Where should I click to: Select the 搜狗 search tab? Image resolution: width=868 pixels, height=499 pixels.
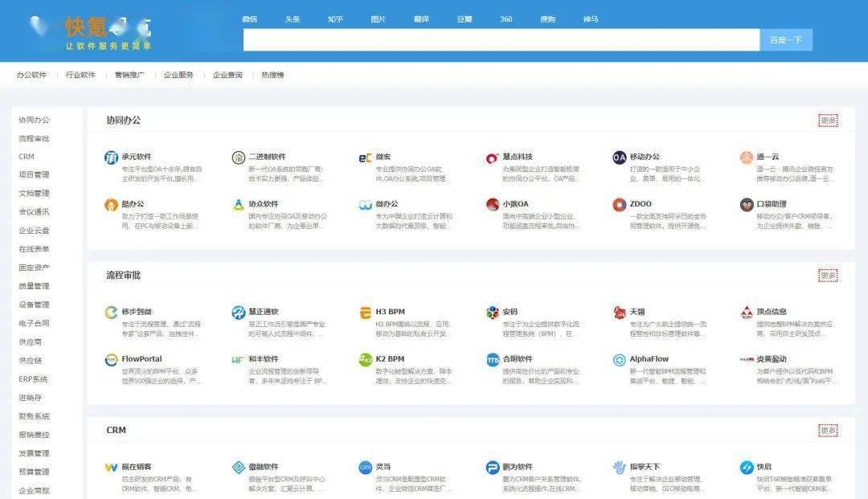[547, 19]
